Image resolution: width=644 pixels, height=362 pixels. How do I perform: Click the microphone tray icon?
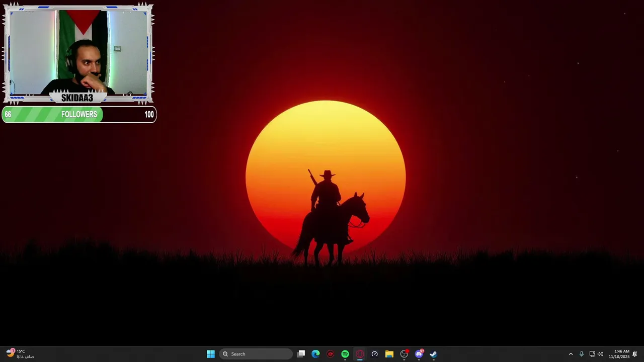click(x=581, y=354)
